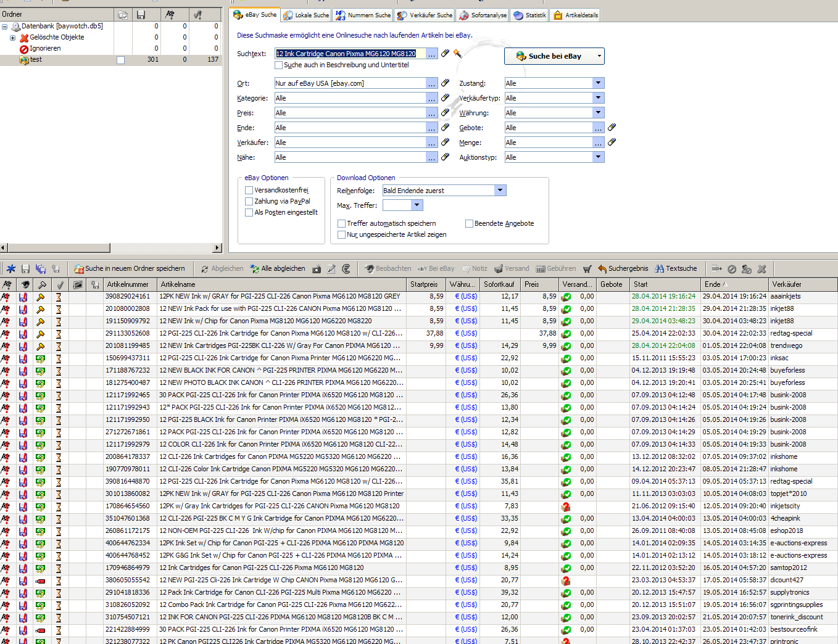Check the Versandkostenfrei option
This screenshot has height=644, width=838.
click(x=249, y=190)
